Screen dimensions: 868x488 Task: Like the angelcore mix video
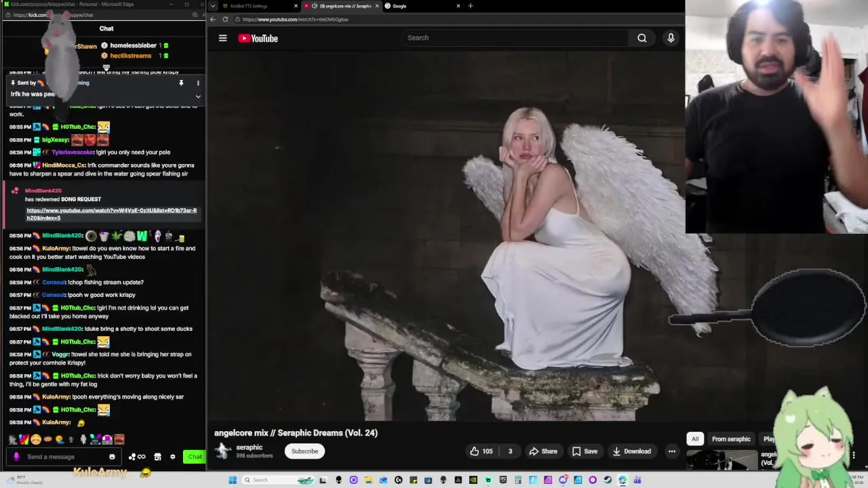click(x=481, y=451)
